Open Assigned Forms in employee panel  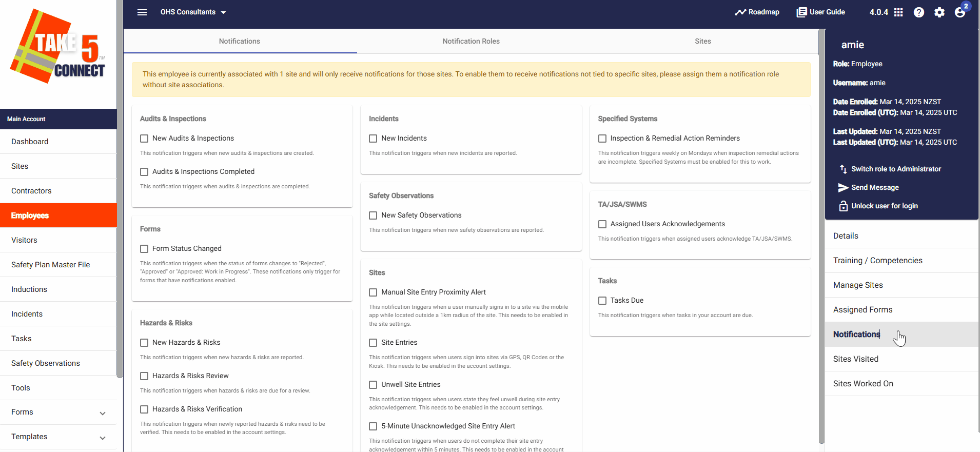901,310
